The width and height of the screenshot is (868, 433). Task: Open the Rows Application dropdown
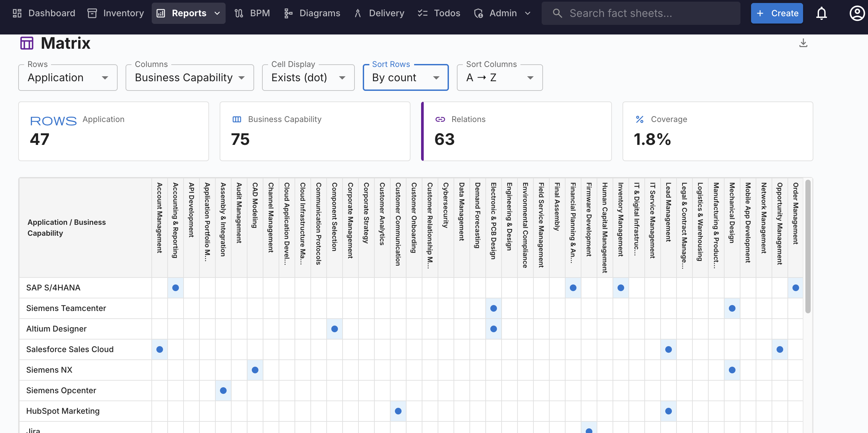tap(68, 78)
